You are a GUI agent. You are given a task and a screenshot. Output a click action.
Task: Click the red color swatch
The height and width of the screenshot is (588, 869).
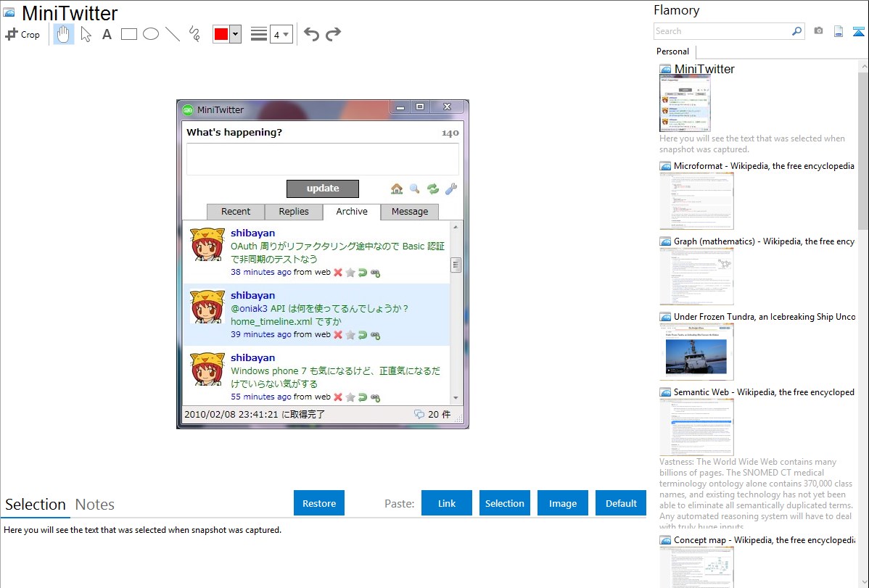(x=221, y=34)
